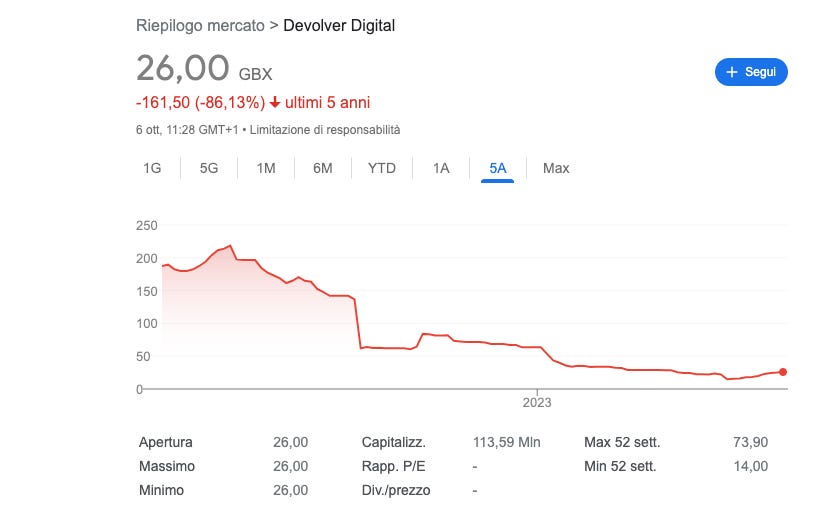Image resolution: width=837 pixels, height=514 pixels.
Task: Choose the YTD time range tab
Action: [382, 168]
